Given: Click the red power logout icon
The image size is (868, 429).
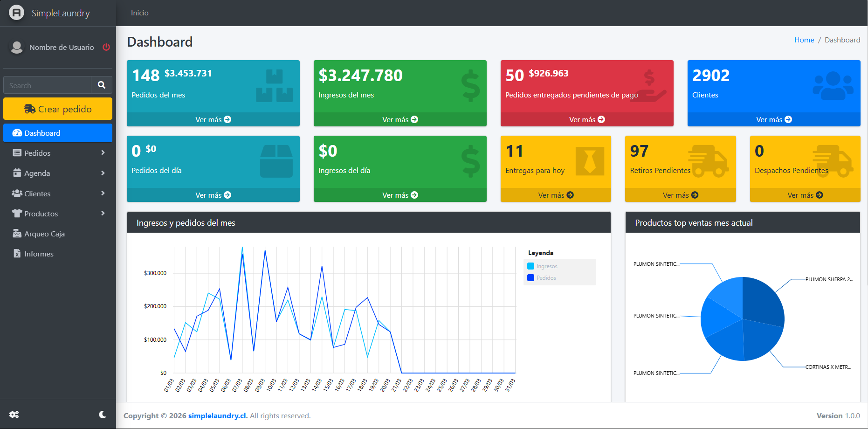Looking at the screenshot, I should (106, 47).
